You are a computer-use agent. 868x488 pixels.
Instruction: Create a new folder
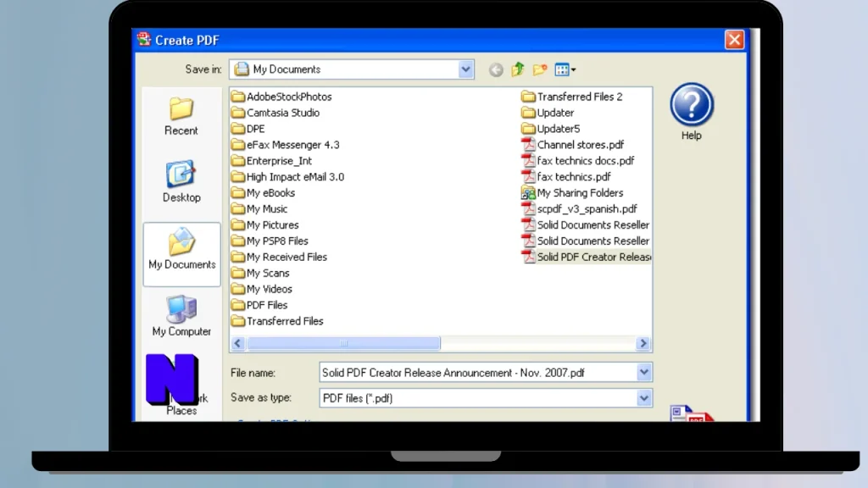540,69
